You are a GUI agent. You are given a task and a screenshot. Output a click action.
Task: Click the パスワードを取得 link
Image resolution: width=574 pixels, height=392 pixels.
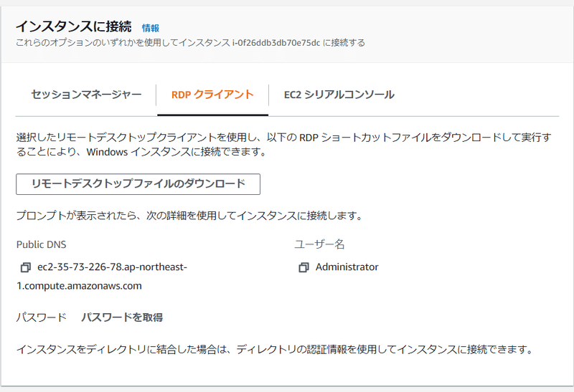pos(122,317)
